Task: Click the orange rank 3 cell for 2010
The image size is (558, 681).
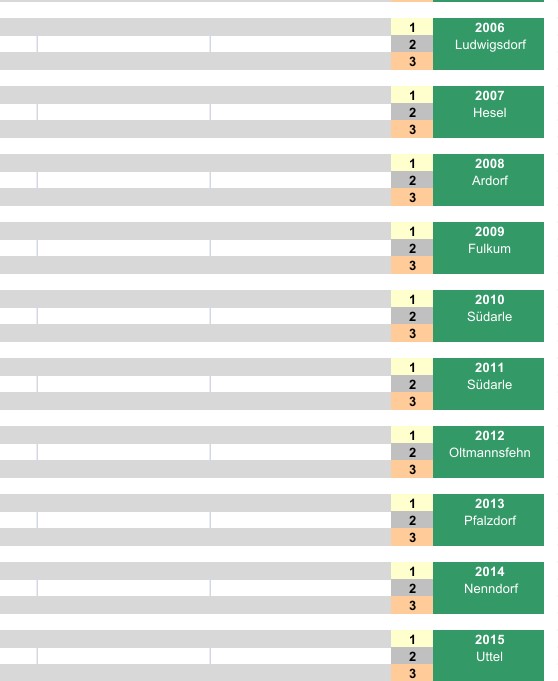Action: tap(412, 333)
